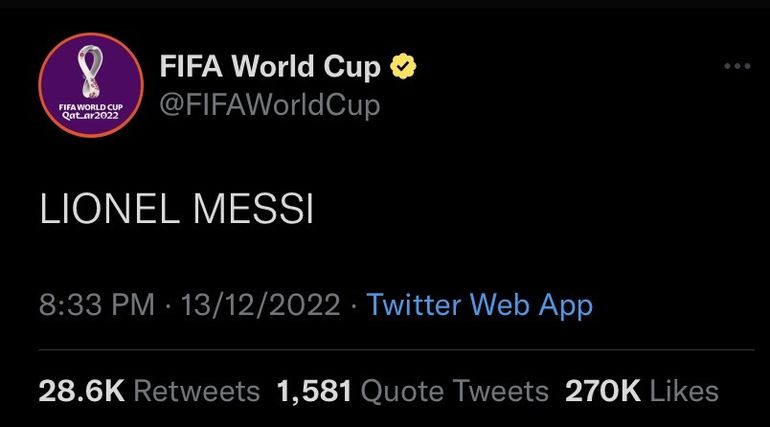Click the gold verified badge icon
This screenshot has width=770, height=427.
point(404,67)
